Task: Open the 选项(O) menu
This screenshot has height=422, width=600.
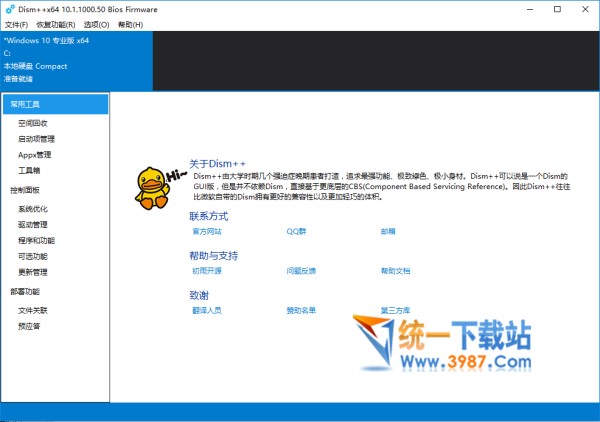Action: coord(97,23)
